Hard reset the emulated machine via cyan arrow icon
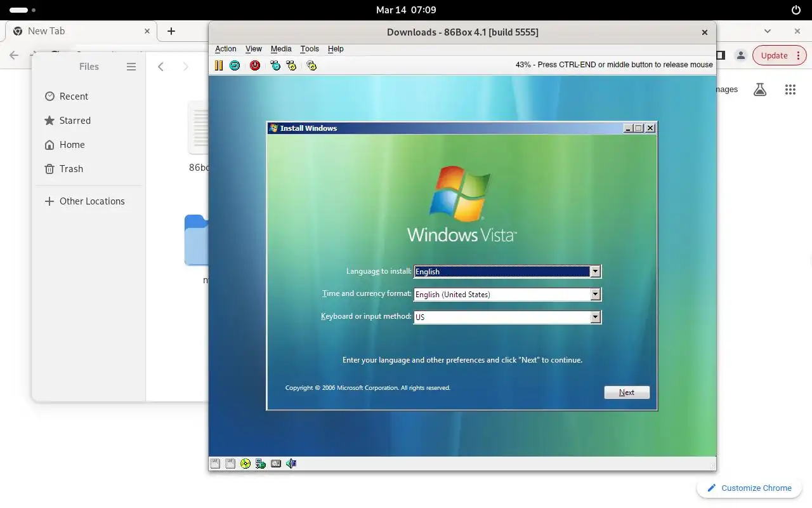812x508 pixels. 235,65
